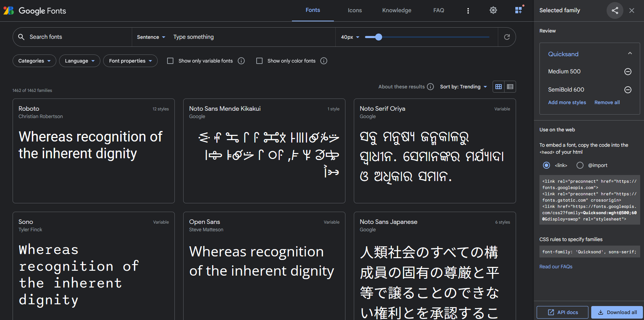
Task: Click Download all button
Action: [x=617, y=312]
